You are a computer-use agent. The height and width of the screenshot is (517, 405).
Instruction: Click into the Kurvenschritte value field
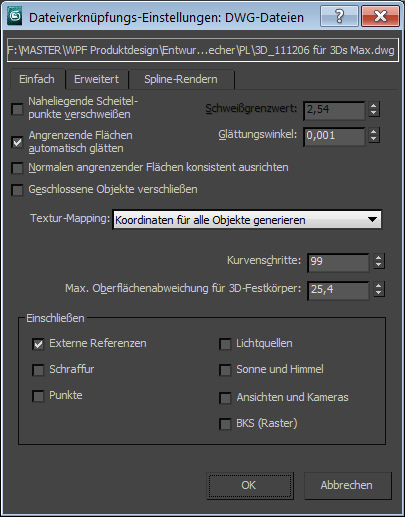[x=338, y=262]
